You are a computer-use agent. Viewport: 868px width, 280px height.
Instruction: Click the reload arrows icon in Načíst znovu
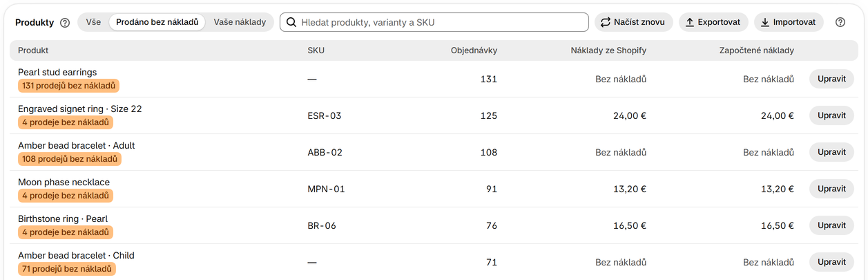tap(606, 22)
